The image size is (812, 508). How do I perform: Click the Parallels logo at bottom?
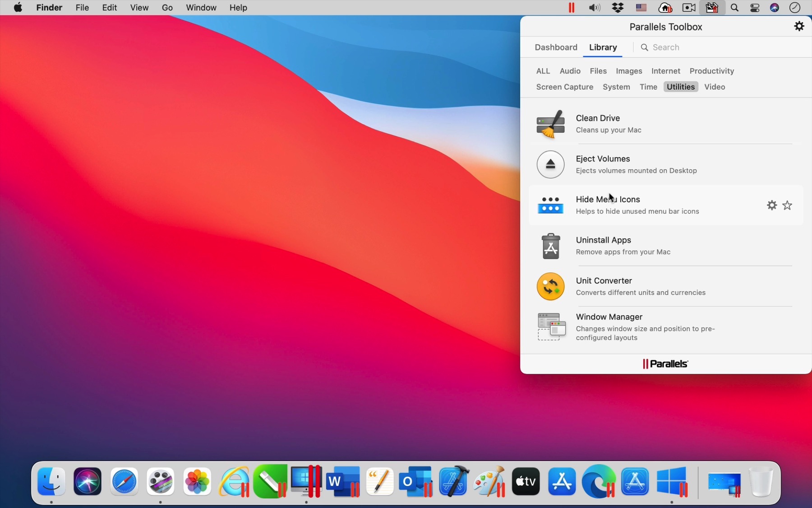pyautogui.click(x=665, y=364)
